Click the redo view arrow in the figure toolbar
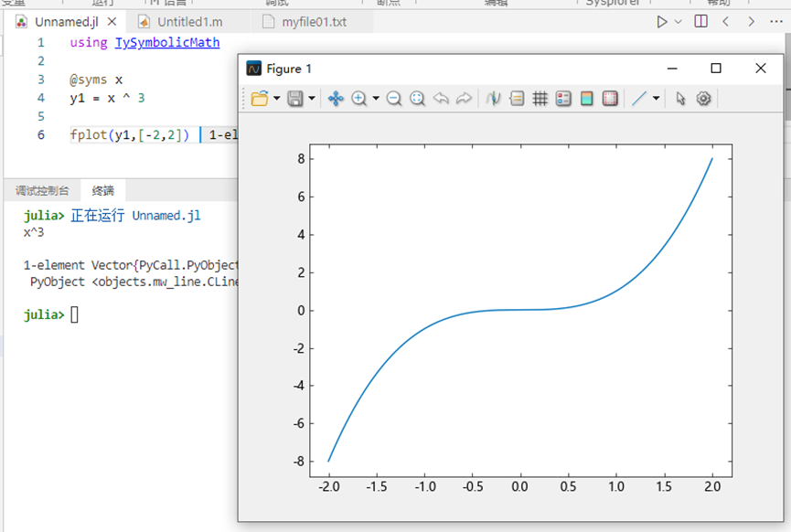791x532 pixels. (464, 99)
